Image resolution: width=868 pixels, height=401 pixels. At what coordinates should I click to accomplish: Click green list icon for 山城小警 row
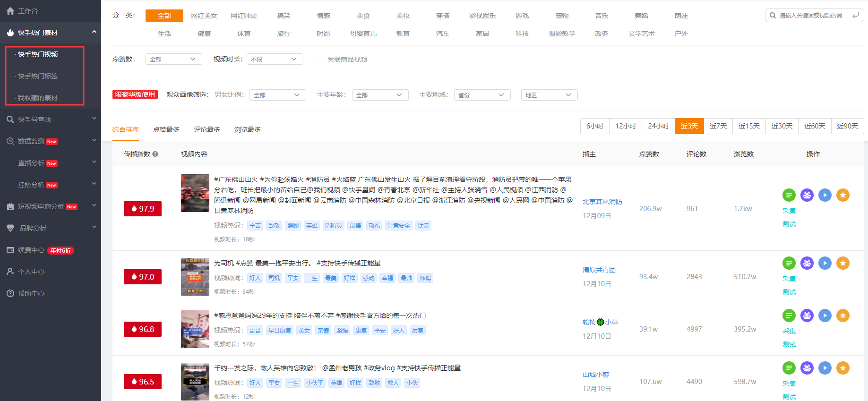click(x=789, y=368)
